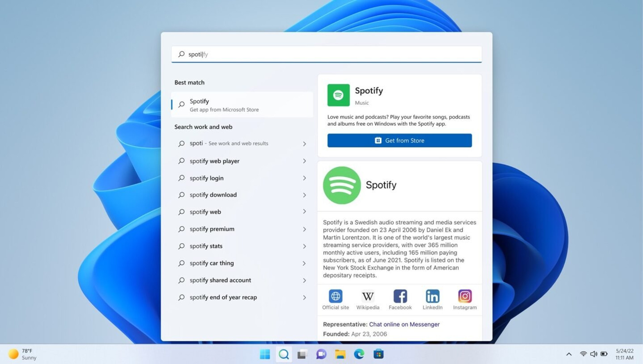The height and width of the screenshot is (364, 643).
Task: Click the 'Search work and web' heading
Action: pyautogui.click(x=203, y=127)
